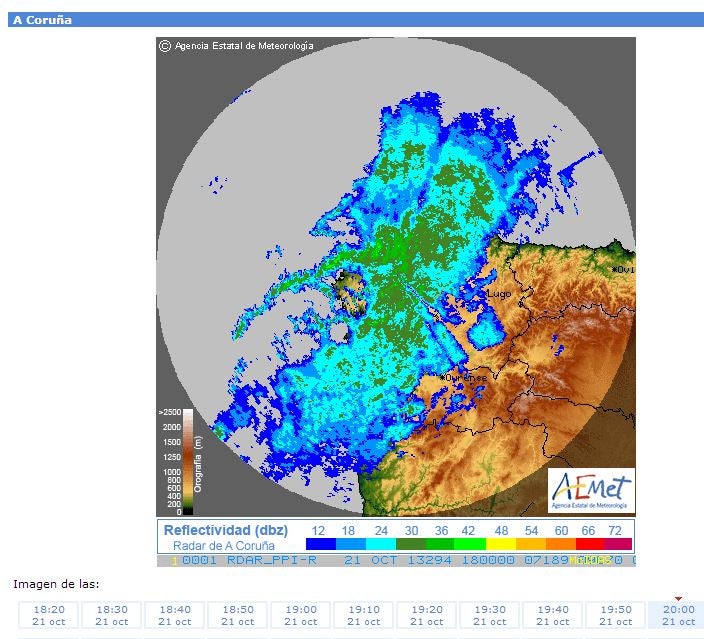
Task: Display the 19:10 radar frame
Action: [364, 615]
